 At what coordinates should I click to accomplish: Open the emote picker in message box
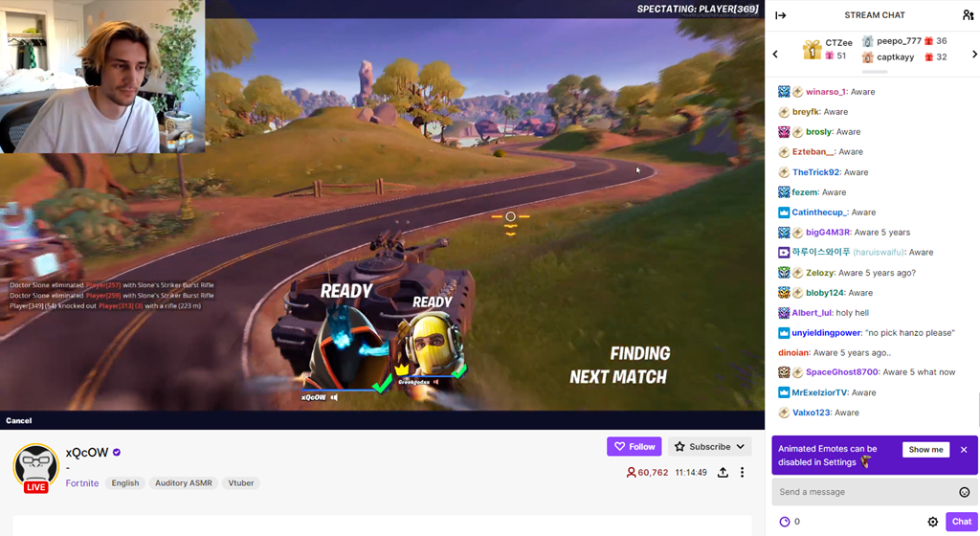coord(964,492)
